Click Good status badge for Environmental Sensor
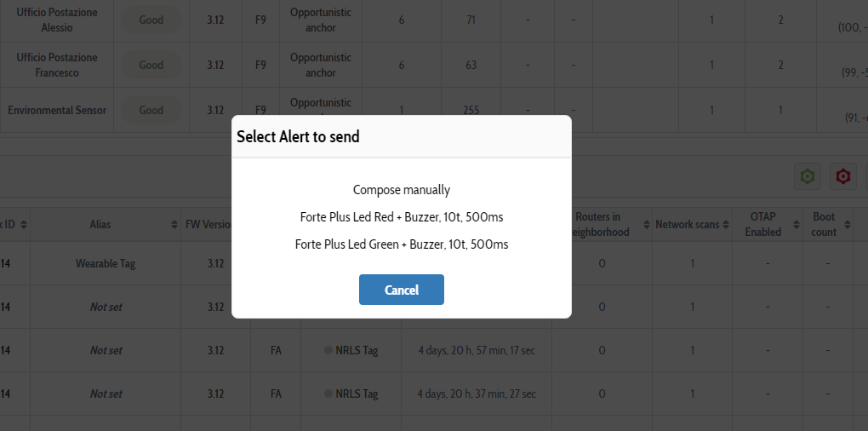 pos(151,110)
